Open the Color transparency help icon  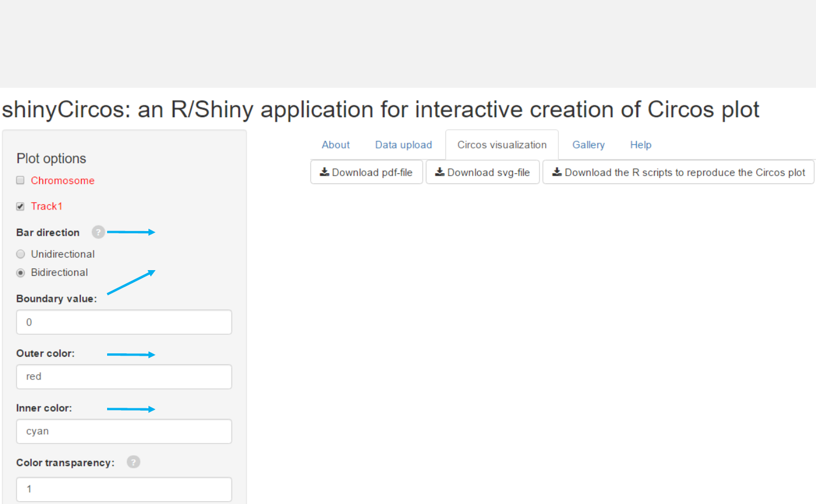click(133, 462)
